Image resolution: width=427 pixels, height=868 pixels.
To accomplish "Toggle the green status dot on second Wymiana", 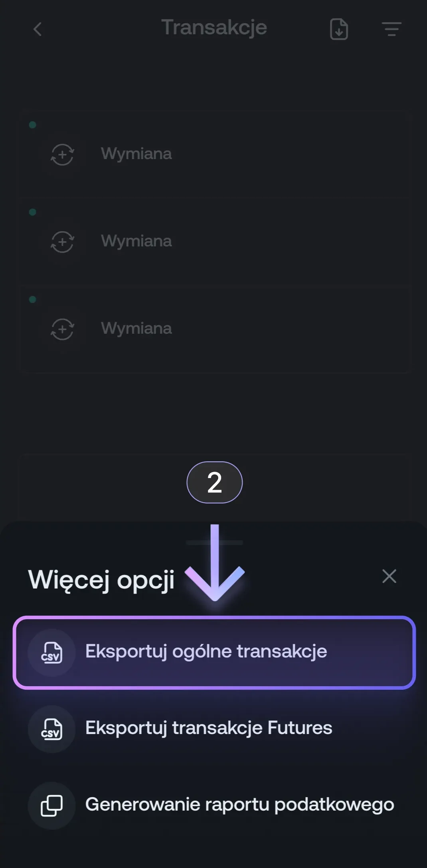I will click(32, 211).
